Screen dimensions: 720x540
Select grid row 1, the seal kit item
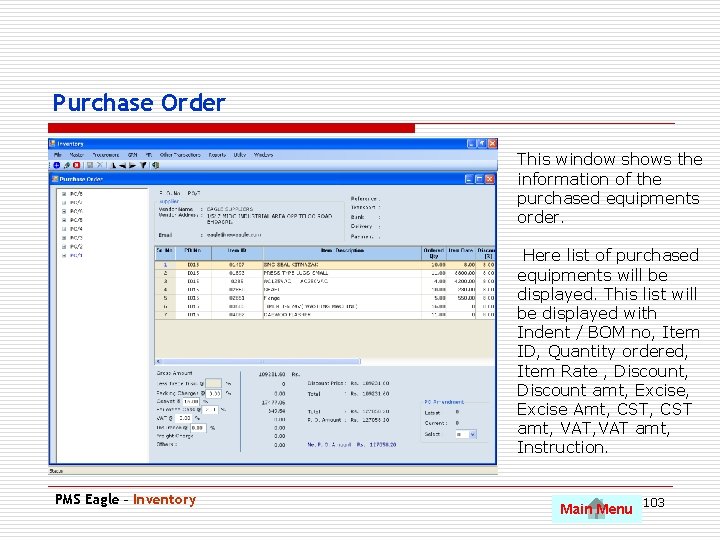click(x=325, y=265)
